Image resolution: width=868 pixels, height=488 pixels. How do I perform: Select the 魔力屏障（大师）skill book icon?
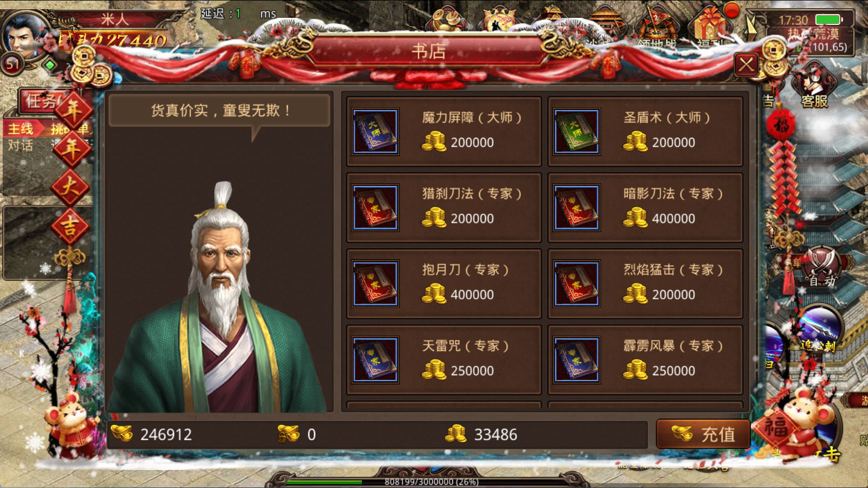point(375,132)
